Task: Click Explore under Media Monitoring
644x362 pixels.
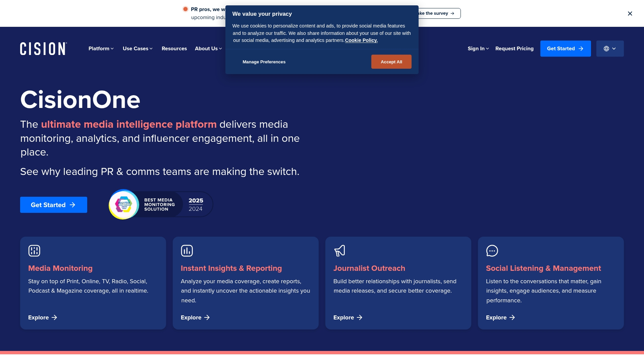Action: tap(43, 317)
